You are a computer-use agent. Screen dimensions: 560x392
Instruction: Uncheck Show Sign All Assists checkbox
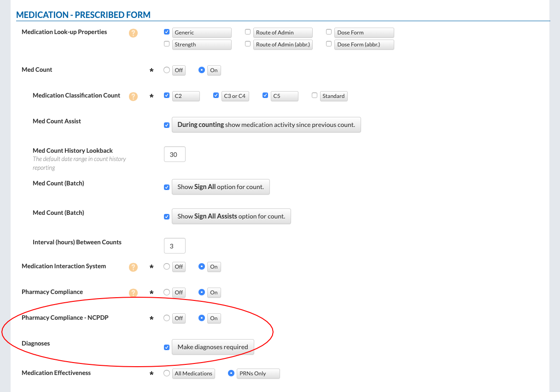pyautogui.click(x=167, y=217)
